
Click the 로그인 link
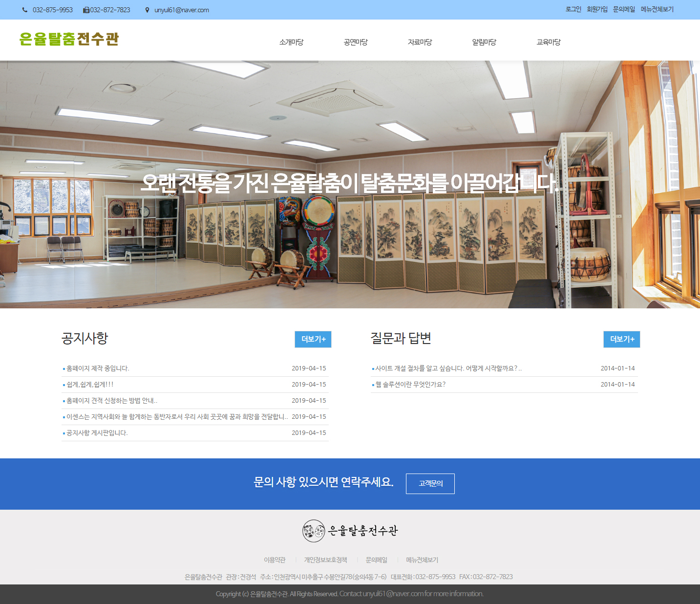(573, 9)
